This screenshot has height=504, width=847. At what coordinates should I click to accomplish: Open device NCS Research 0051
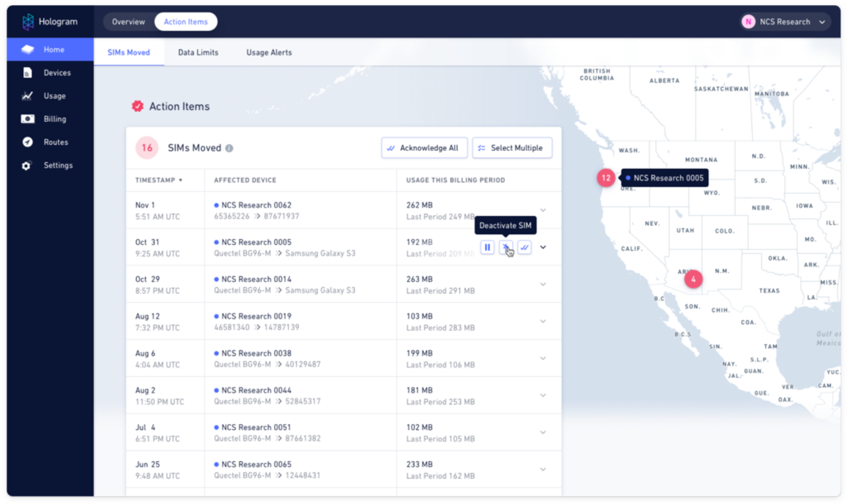click(x=256, y=427)
